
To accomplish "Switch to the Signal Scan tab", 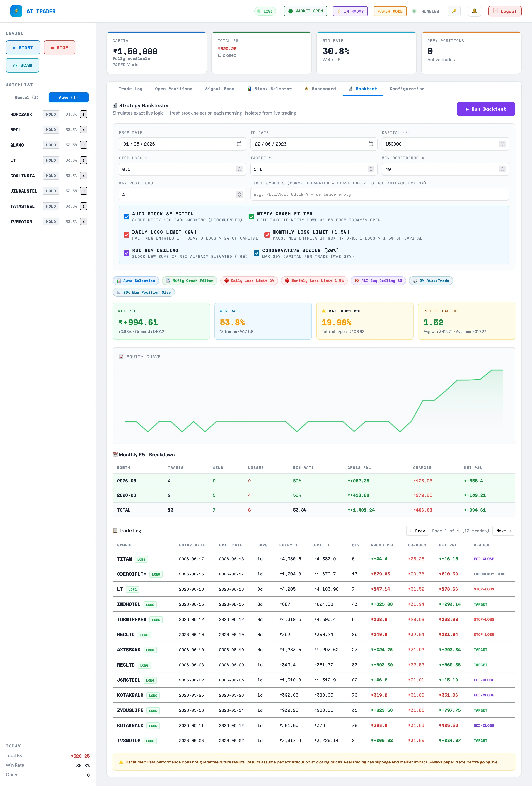I will (x=219, y=89).
